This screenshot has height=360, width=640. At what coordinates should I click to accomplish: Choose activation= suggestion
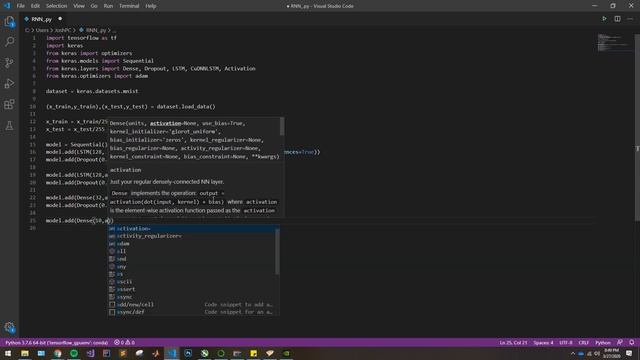click(x=193, y=229)
